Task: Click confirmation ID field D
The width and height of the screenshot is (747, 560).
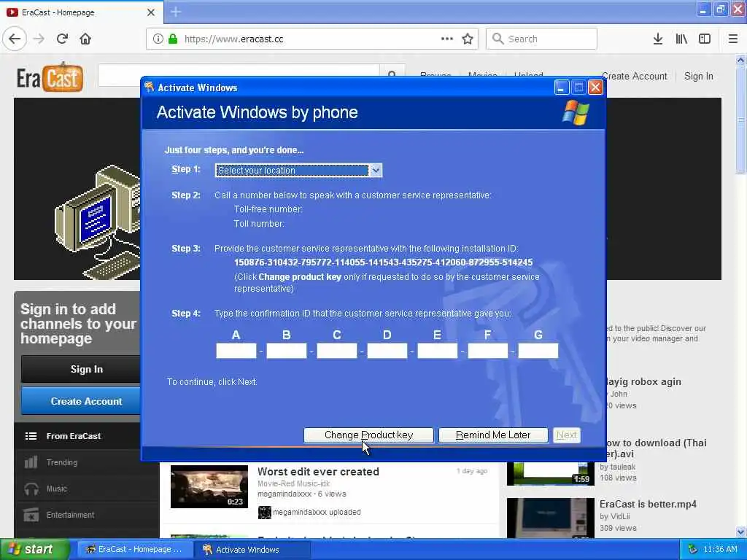Action: click(387, 351)
